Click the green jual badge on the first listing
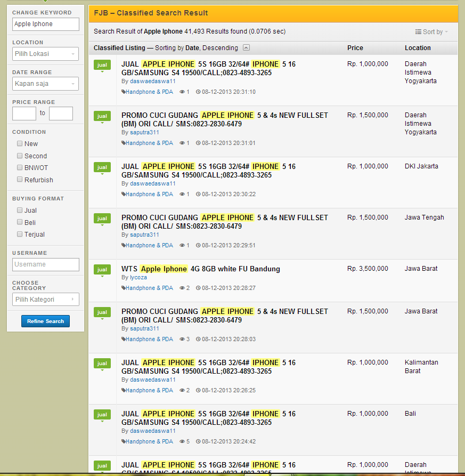The width and height of the screenshot is (465, 476). (102, 64)
